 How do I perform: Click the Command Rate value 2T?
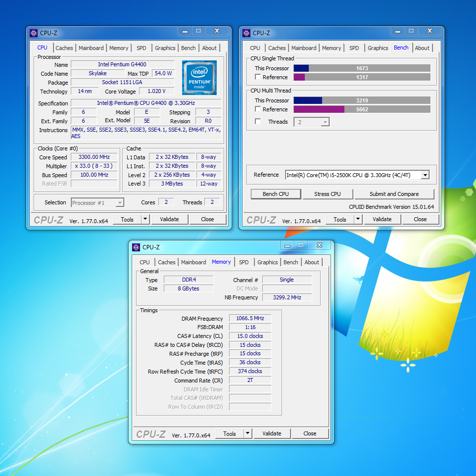(x=250, y=380)
